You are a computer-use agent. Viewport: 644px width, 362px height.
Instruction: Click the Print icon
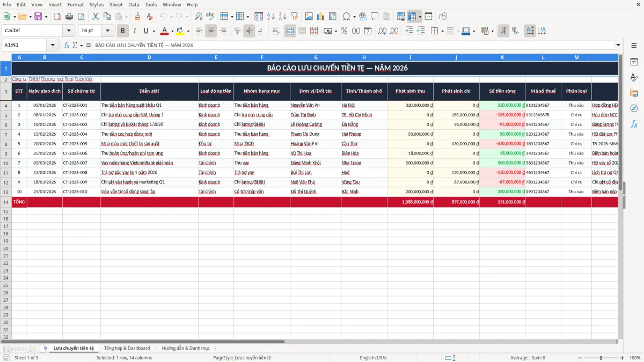click(69, 17)
